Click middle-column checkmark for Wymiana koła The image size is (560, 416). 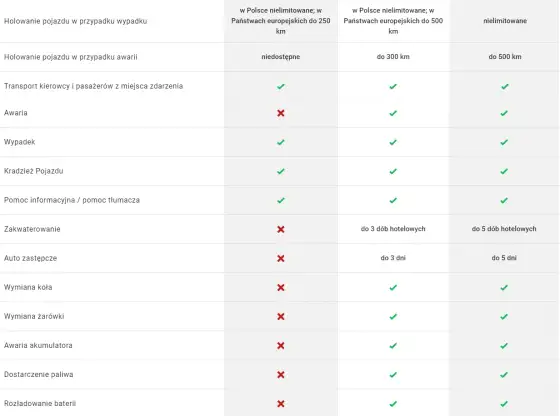[393, 287]
